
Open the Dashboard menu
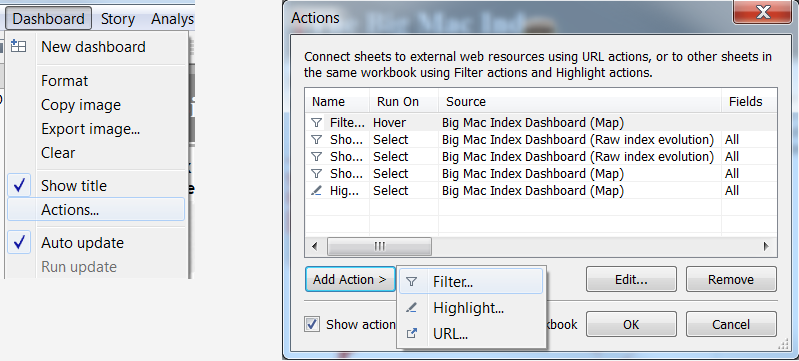48,19
